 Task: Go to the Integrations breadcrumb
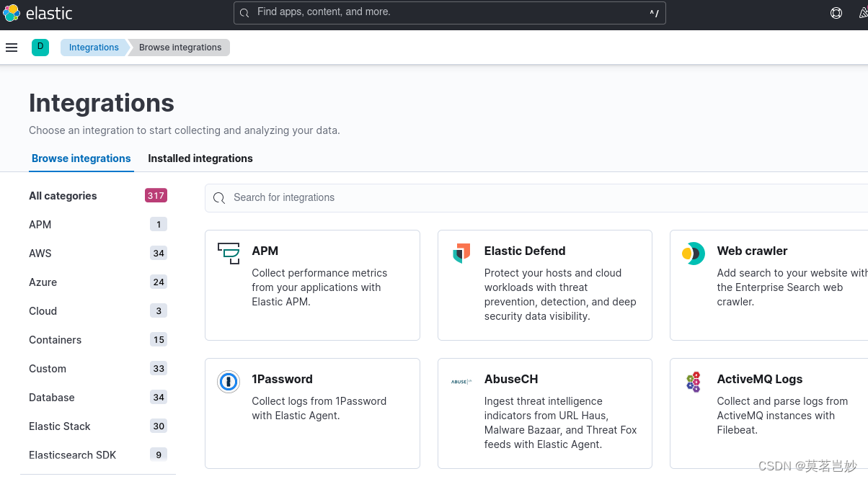tap(94, 48)
